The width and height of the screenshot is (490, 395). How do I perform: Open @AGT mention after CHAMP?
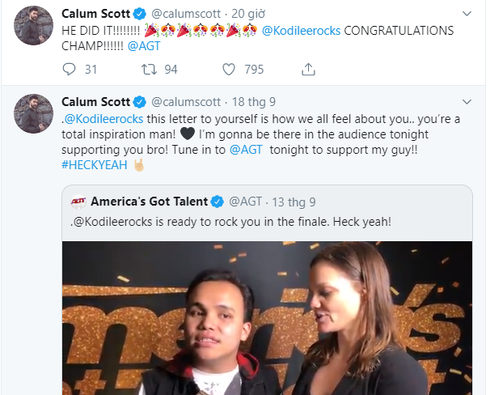tap(144, 46)
